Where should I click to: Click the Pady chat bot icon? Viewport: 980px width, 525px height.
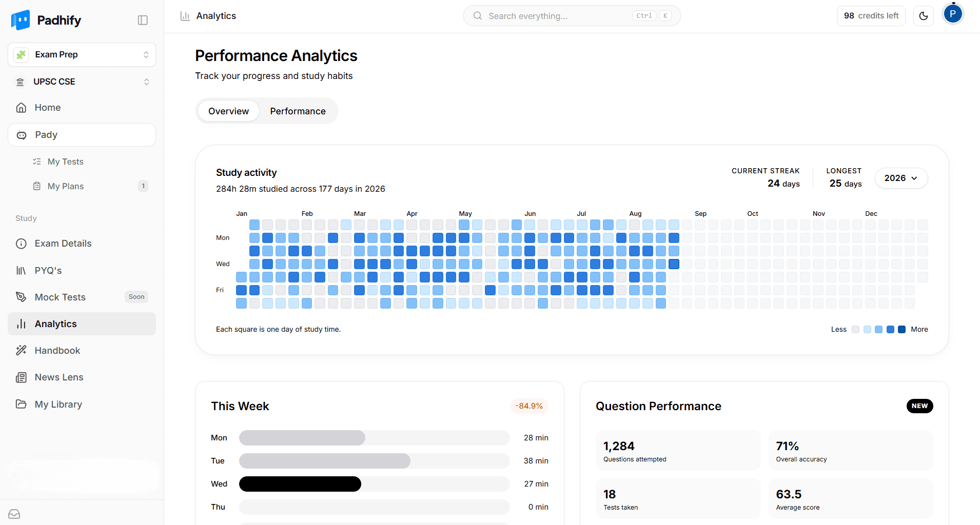pyautogui.click(x=22, y=135)
